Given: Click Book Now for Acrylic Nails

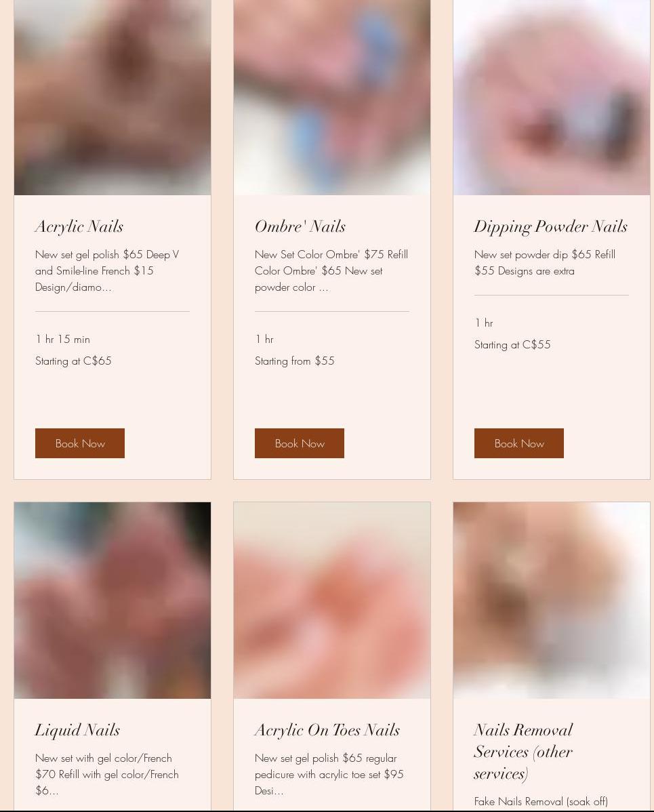Looking at the screenshot, I should [x=80, y=443].
